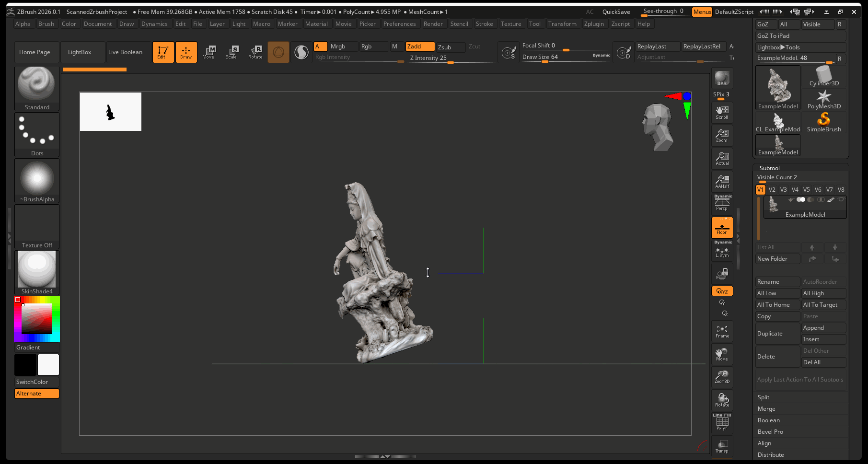Open the Preferences menu
Viewport: 868px width, 464px height.
tap(399, 24)
